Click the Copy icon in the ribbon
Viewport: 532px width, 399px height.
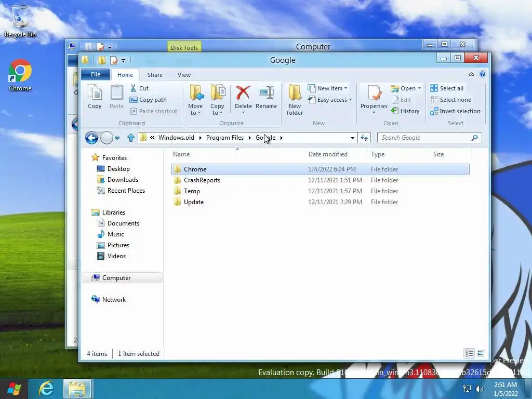[x=95, y=96]
